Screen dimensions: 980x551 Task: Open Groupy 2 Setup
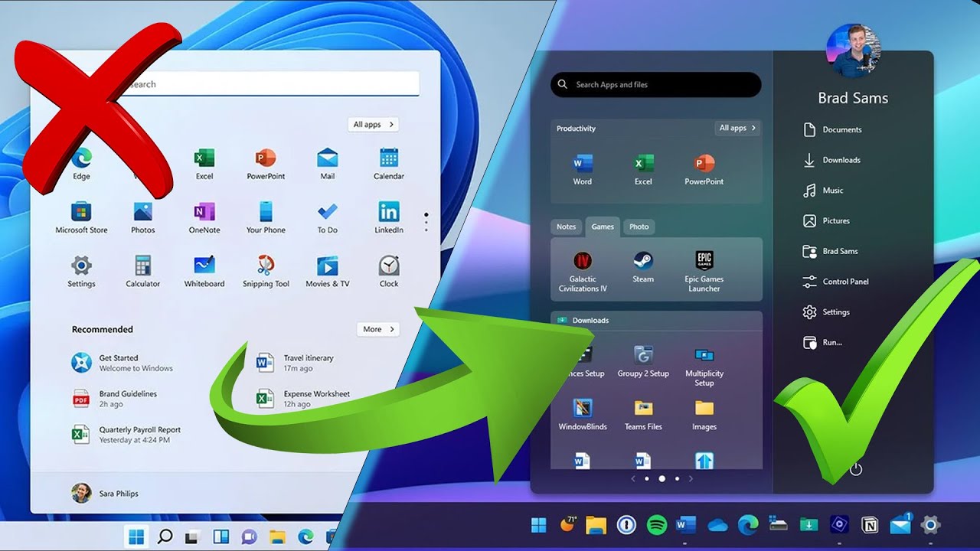tap(643, 361)
